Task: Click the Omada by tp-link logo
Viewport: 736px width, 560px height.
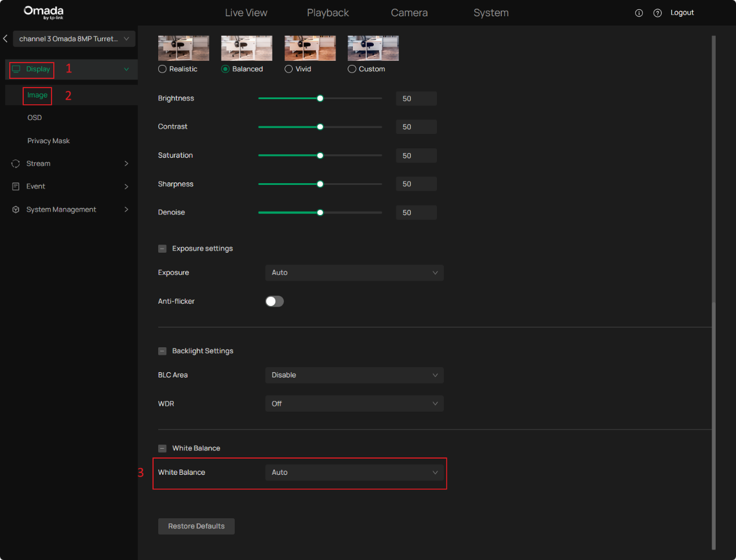Action: [43, 13]
